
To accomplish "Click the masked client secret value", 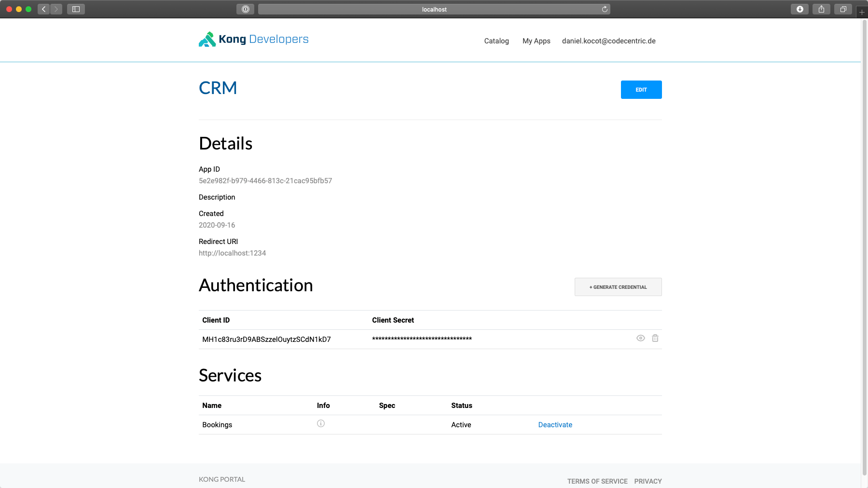I will pyautogui.click(x=422, y=339).
